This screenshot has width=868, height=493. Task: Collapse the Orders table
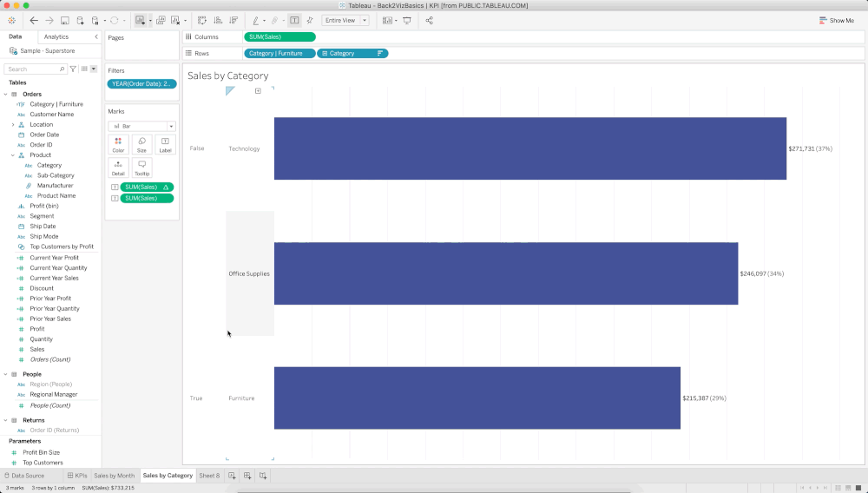click(x=5, y=94)
